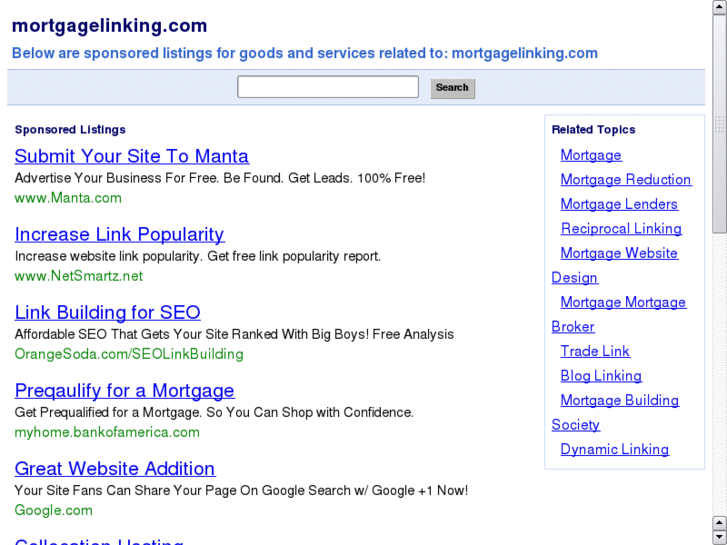
Task: Visit myhome.bankofamerica.com link
Action: pos(107,432)
